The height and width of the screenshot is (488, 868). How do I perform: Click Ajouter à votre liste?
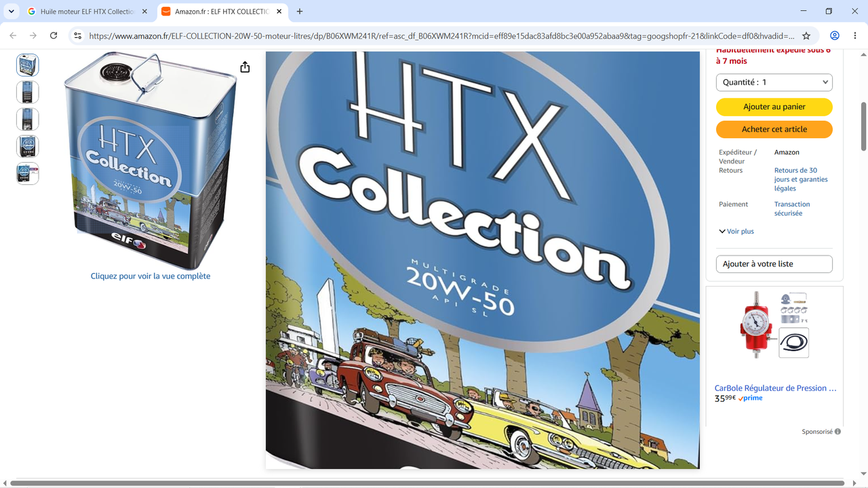pos(774,264)
